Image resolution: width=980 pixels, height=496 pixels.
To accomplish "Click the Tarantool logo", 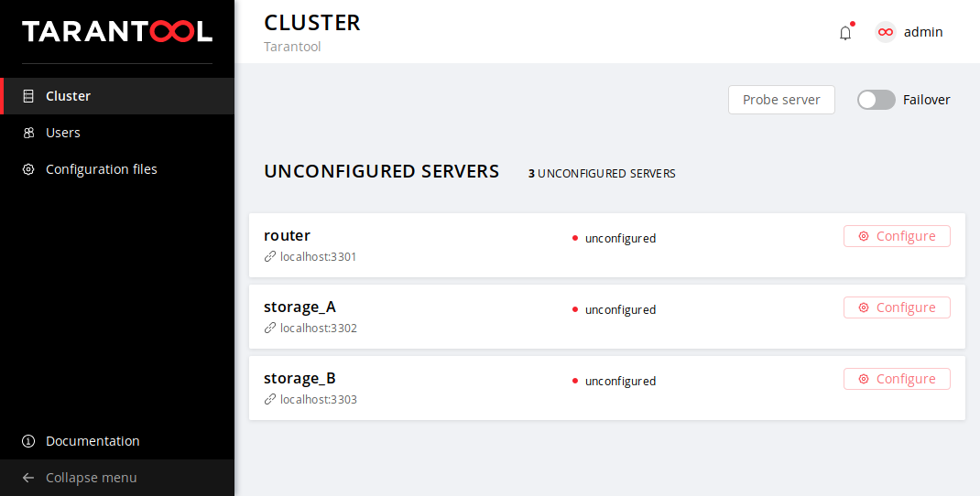I will tap(117, 32).
